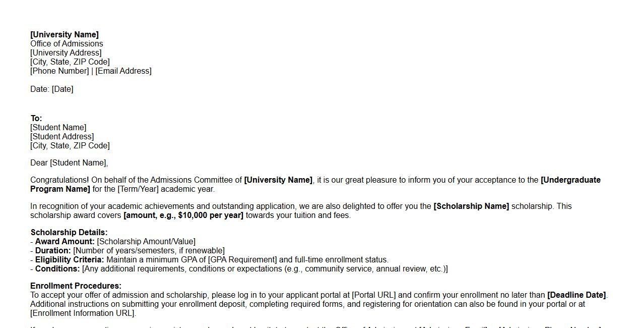Click the Enrollment Procedures: heading
This screenshot has height=328, width=644.
[76, 286]
